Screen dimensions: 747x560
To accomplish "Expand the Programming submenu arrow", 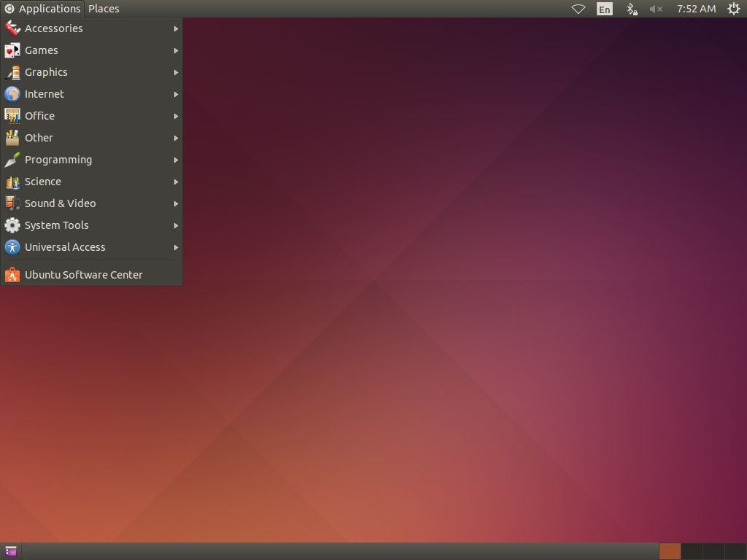I will pos(176,160).
